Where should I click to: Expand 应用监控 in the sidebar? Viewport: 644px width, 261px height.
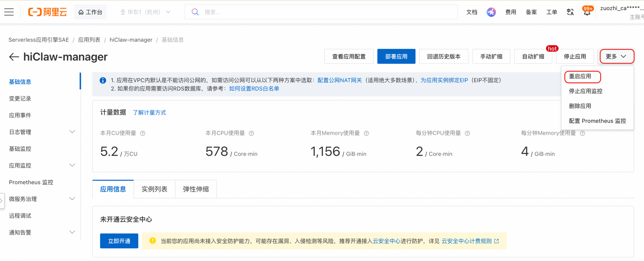point(72,165)
